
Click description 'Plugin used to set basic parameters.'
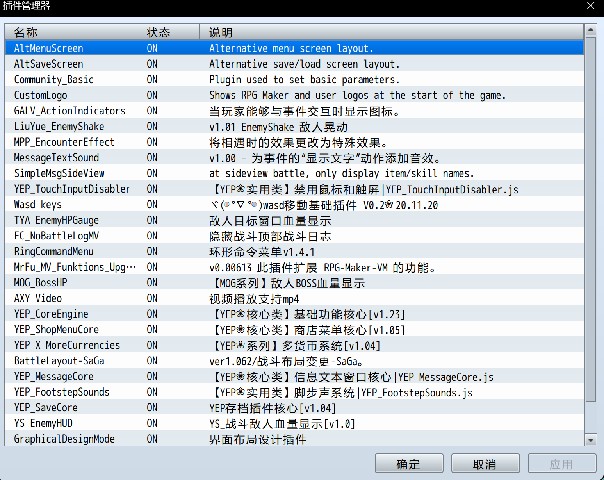pyautogui.click(x=304, y=80)
